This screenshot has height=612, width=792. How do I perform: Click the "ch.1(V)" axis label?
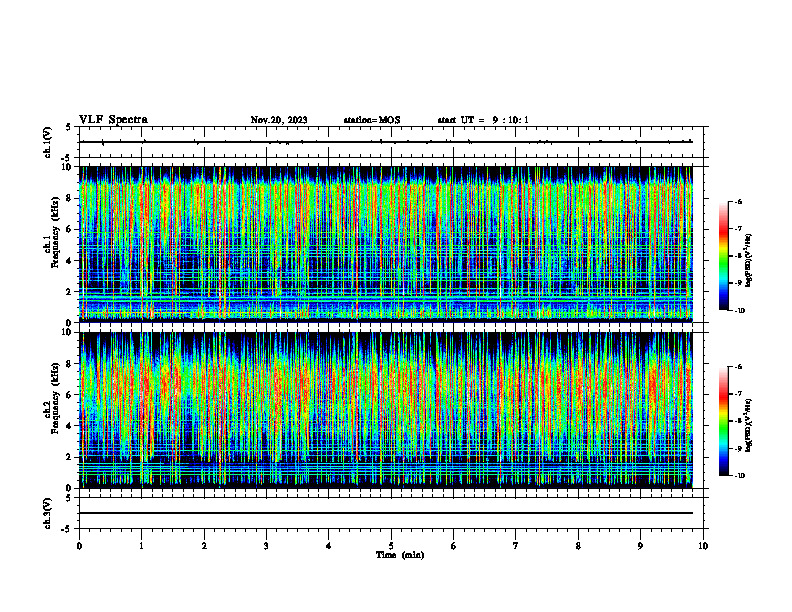[x=48, y=142]
